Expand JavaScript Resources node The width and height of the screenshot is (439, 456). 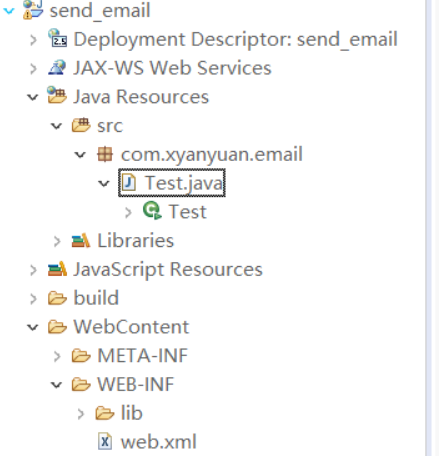pyautogui.click(x=33, y=270)
